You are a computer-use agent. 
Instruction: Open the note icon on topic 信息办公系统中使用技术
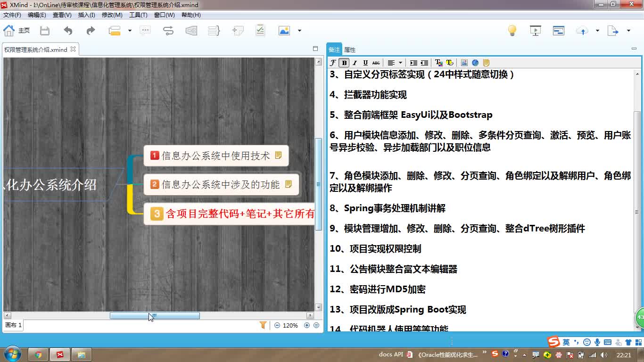[x=278, y=155]
